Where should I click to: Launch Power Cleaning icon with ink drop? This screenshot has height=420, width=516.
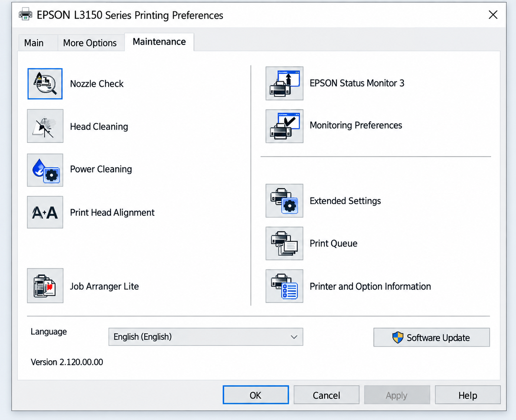(x=45, y=170)
